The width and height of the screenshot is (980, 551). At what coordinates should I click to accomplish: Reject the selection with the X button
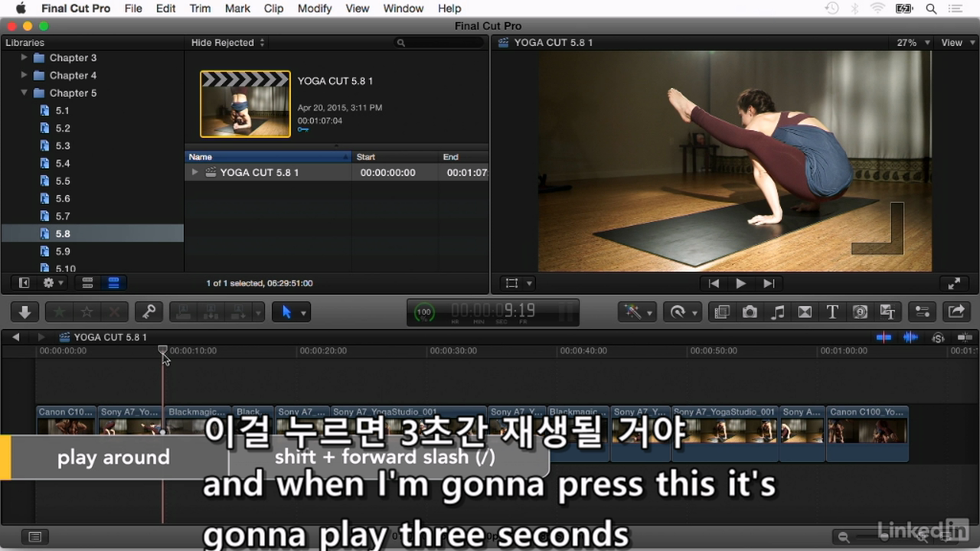[114, 311]
